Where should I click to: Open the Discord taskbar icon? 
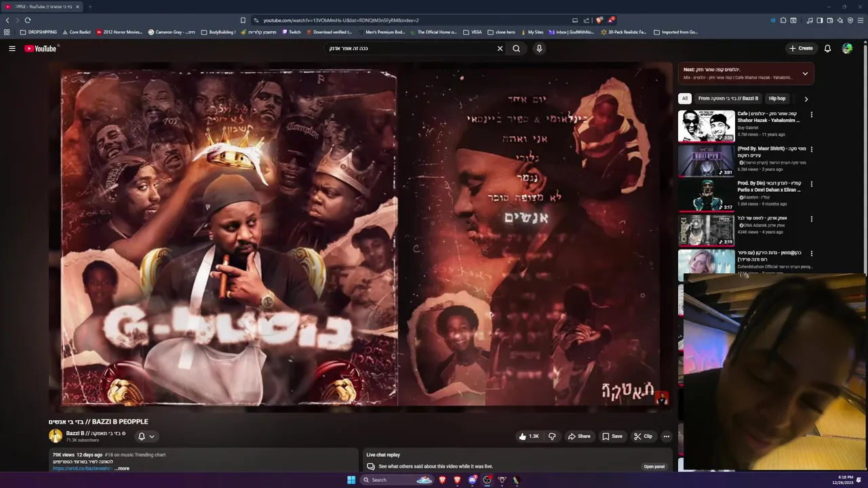coord(472,480)
